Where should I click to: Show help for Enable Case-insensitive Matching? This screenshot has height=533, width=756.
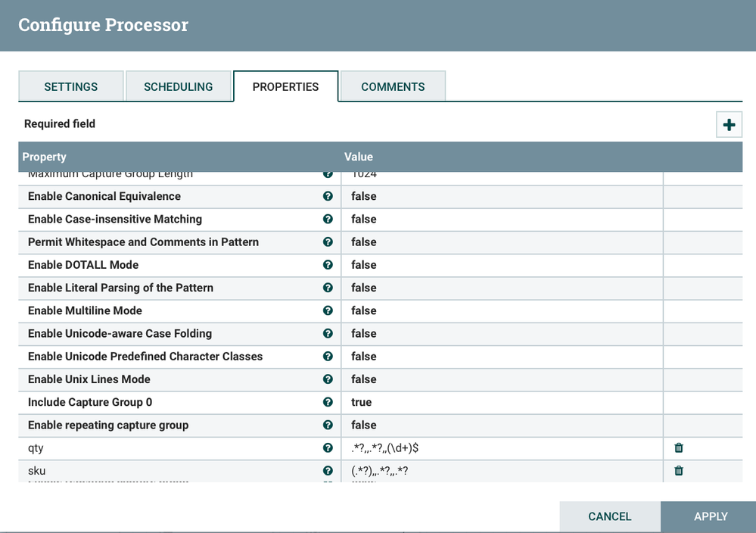328,219
